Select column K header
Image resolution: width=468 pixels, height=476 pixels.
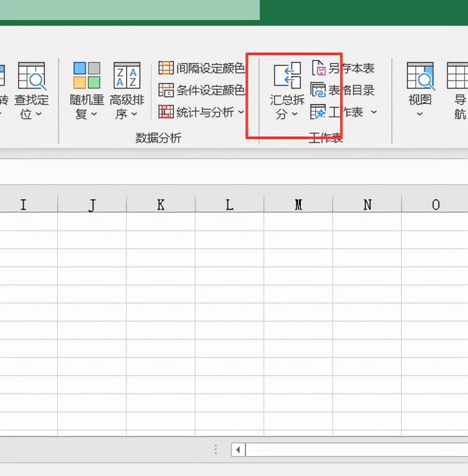point(161,205)
